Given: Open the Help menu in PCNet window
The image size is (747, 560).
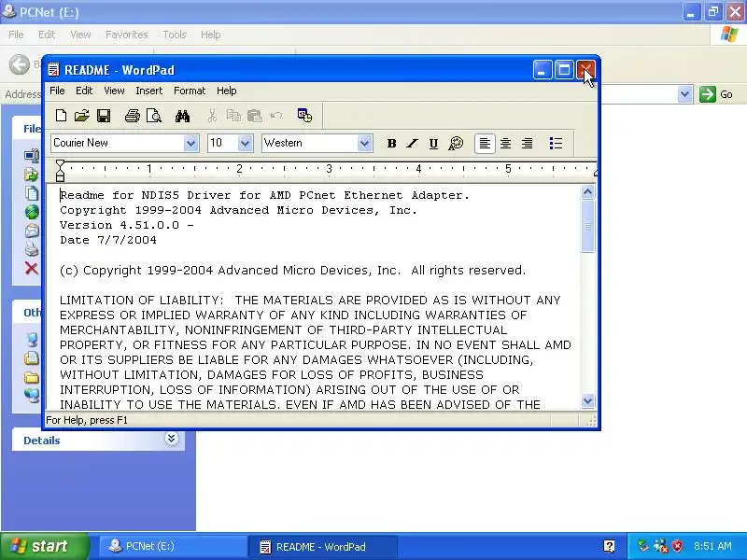Looking at the screenshot, I should pyautogui.click(x=211, y=35).
